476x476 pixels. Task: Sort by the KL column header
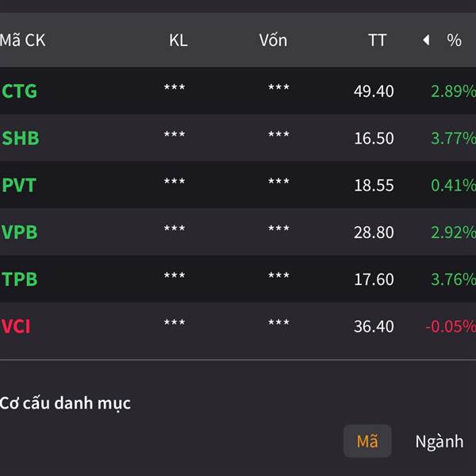point(178,40)
